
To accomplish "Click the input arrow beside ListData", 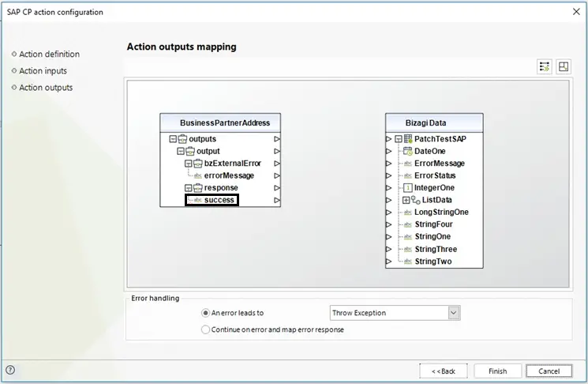I will point(389,200).
